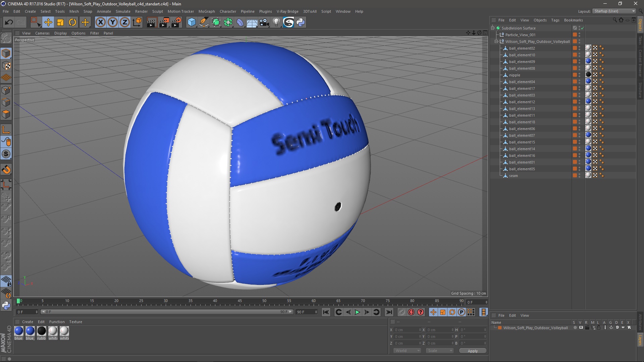Click the MoGraph cloner green icon
The height and width of the screenshot is (362, 644).
point(228,22)
